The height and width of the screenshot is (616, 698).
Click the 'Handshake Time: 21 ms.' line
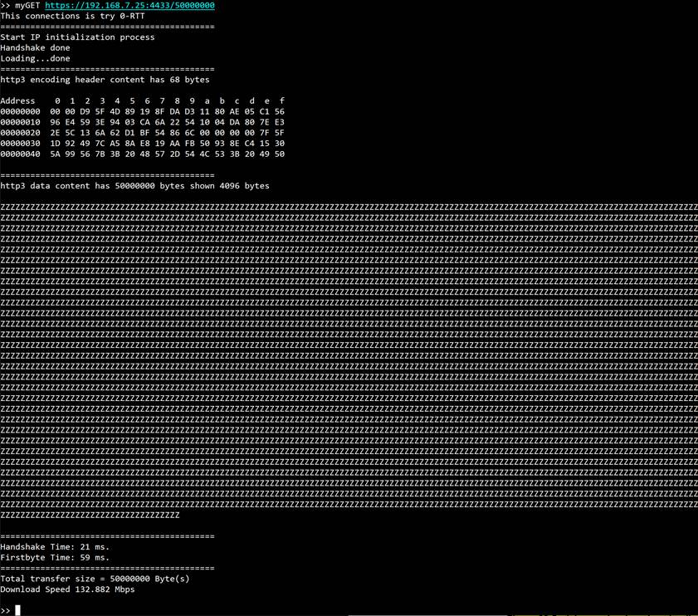pyautogui.click(x=55, y=547)
